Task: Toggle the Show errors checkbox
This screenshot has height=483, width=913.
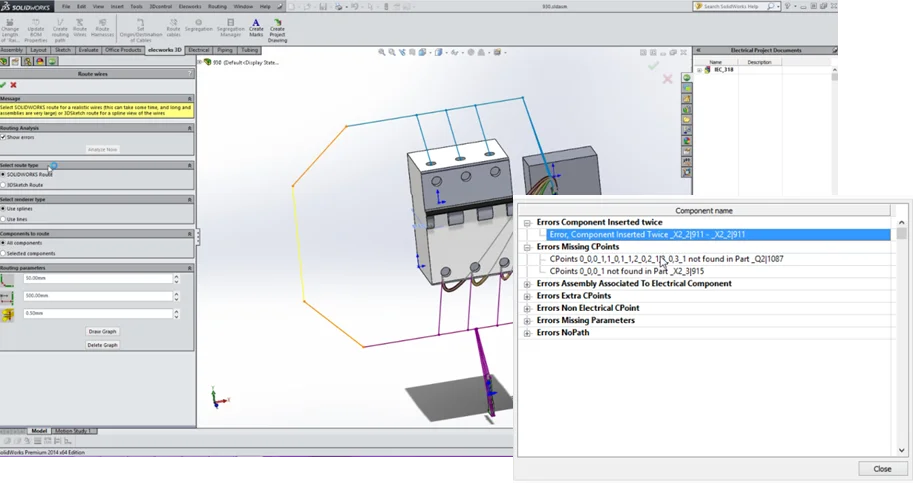Action: click(x=3, y=137)
